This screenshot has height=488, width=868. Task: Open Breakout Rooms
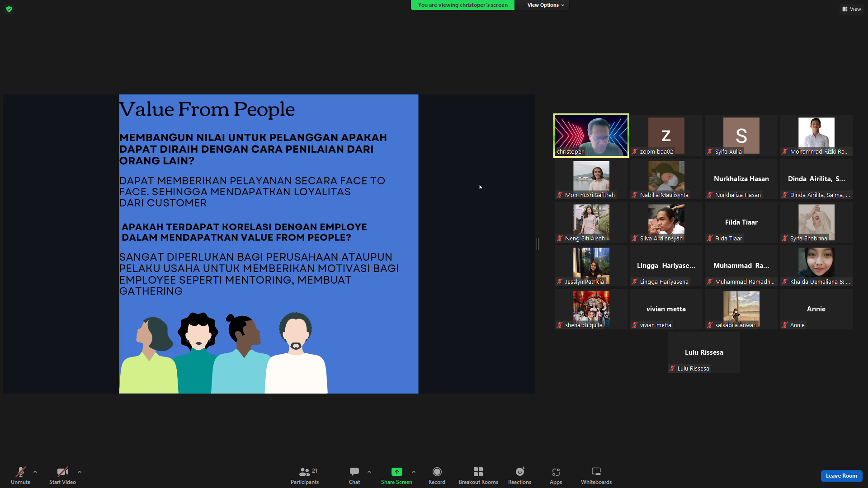coord(478,475)
